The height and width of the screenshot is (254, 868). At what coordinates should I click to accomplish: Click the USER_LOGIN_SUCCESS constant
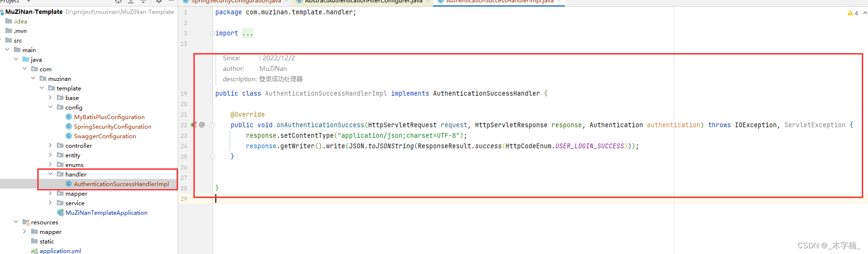[x=590, y=146]
